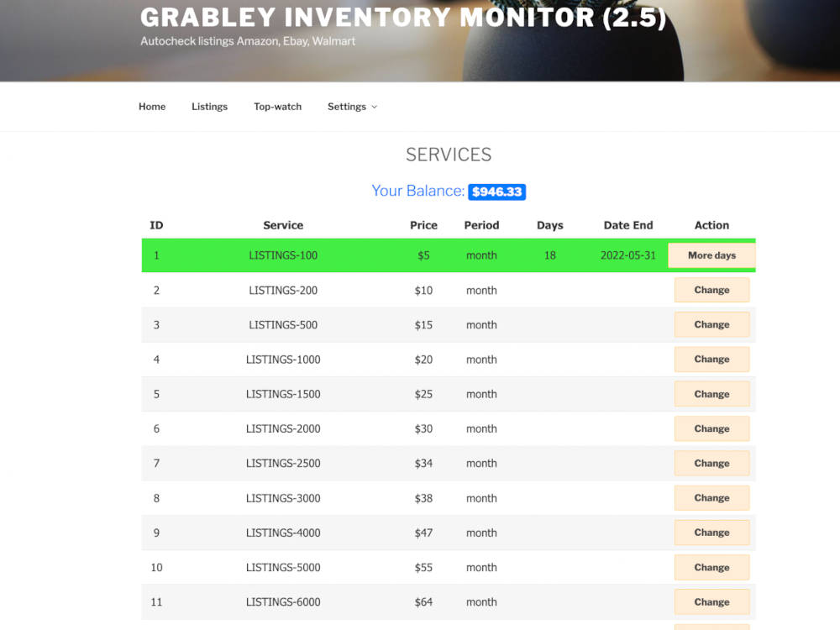Change plan to LISTINGS-4000

711,533
